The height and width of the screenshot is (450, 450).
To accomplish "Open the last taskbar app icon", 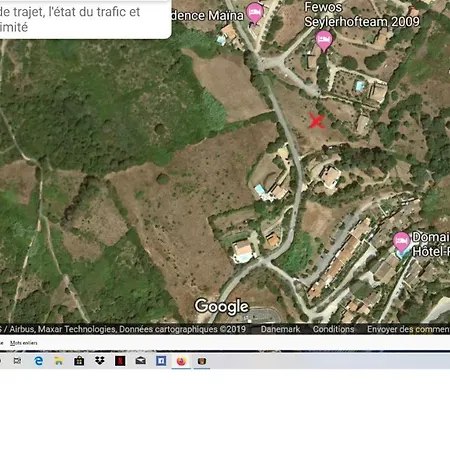I will (x=202, y=361).
